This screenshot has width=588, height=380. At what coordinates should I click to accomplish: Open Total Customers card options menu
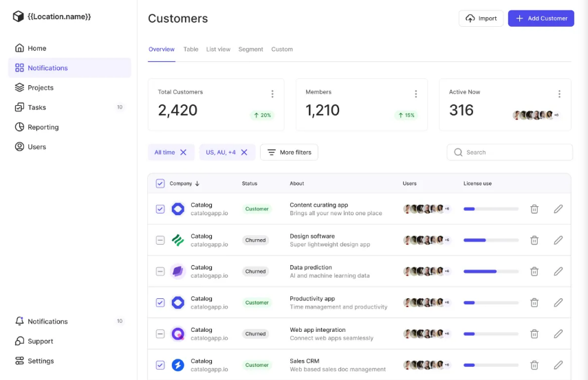click(x=272, y=94)
